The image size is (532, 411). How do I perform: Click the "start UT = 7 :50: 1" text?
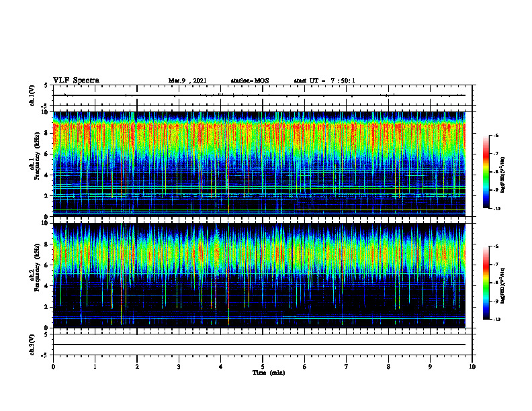[324, 81]
